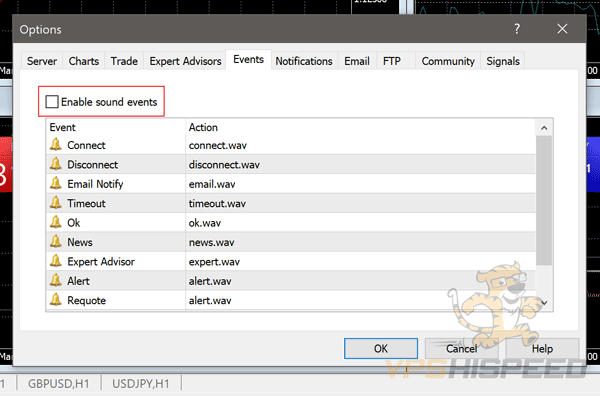Viewport: 600px width, 396px height.
Task: Click the events list scroll up arrow
Action: (x=544, y=128)
